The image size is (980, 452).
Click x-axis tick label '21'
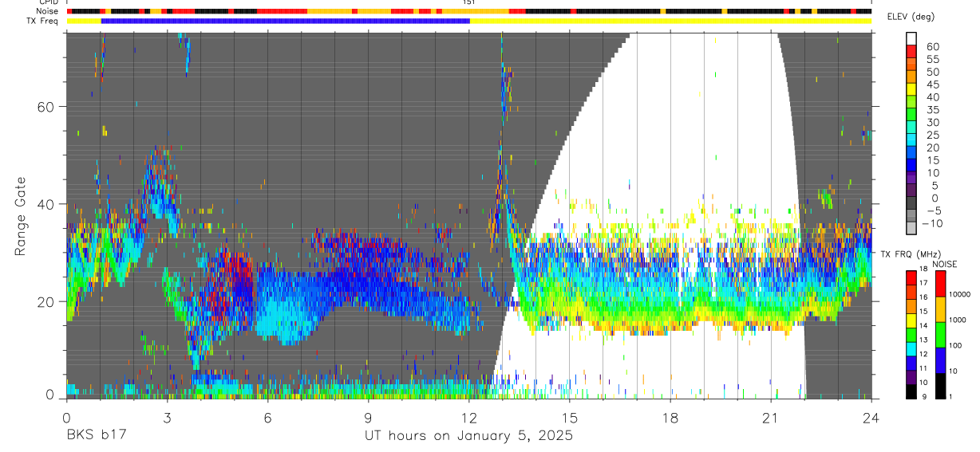[x=770, y=418]
